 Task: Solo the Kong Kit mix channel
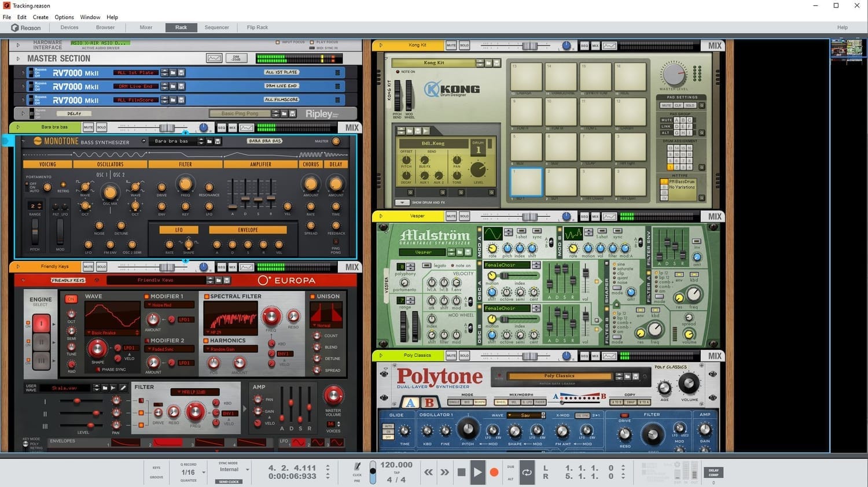pyautogui.click(x=464, y=45)
